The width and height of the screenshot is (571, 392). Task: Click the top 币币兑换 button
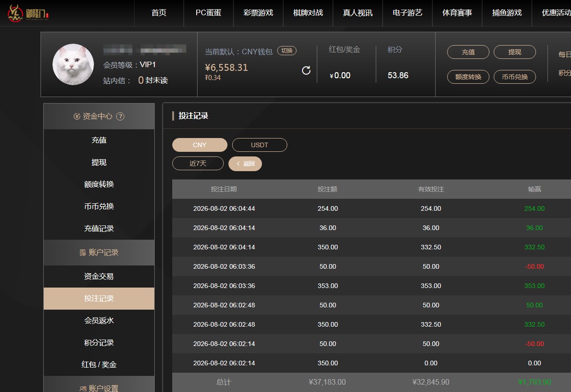[515, 77]
